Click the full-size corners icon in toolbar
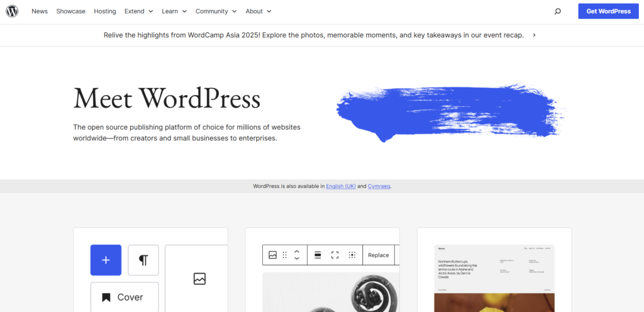The height and width of the screenshot is (312, 644). click(x=335, y=255)
